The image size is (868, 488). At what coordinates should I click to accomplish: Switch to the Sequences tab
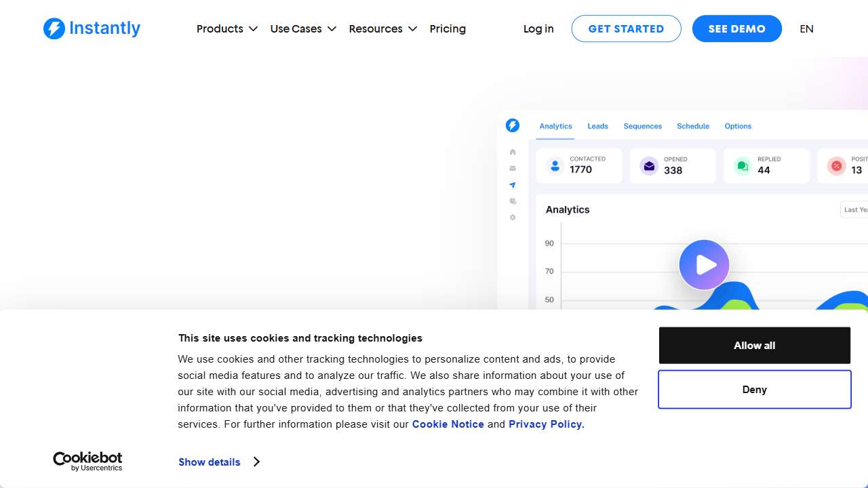pyautogui.click(x=642, y=126)
